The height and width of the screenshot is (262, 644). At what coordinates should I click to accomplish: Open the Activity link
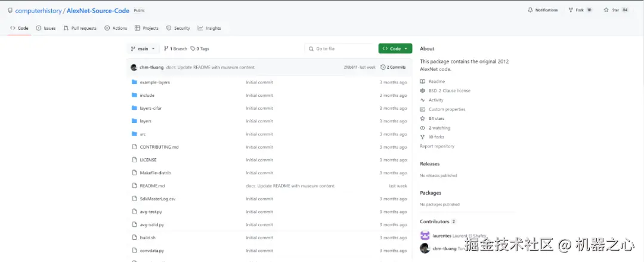tap(436, 100)
